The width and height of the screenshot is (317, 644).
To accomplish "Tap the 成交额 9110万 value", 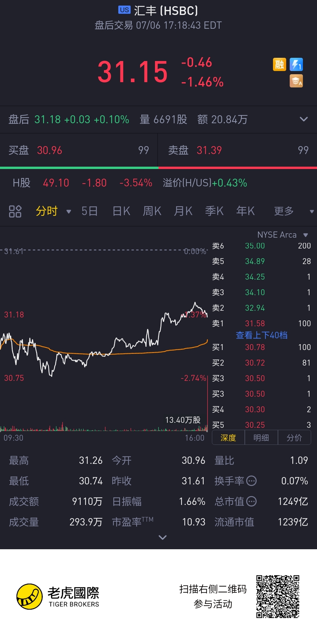I will click(x=87, y=501).
